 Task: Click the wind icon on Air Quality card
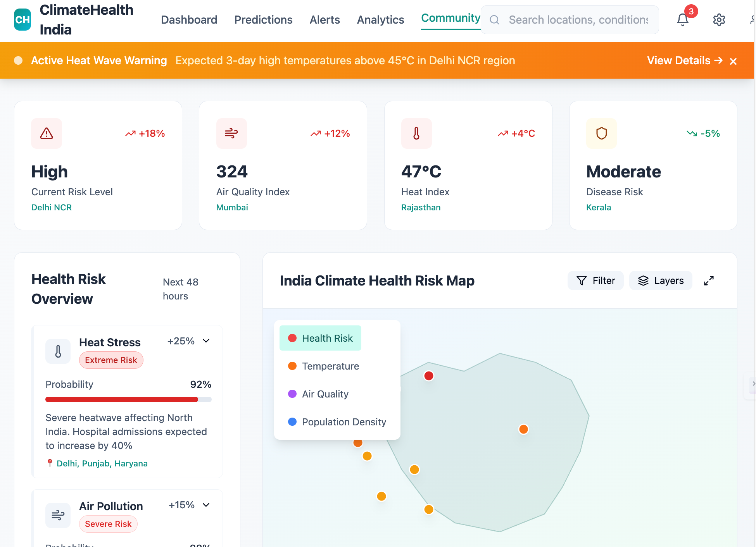[231, 134]
